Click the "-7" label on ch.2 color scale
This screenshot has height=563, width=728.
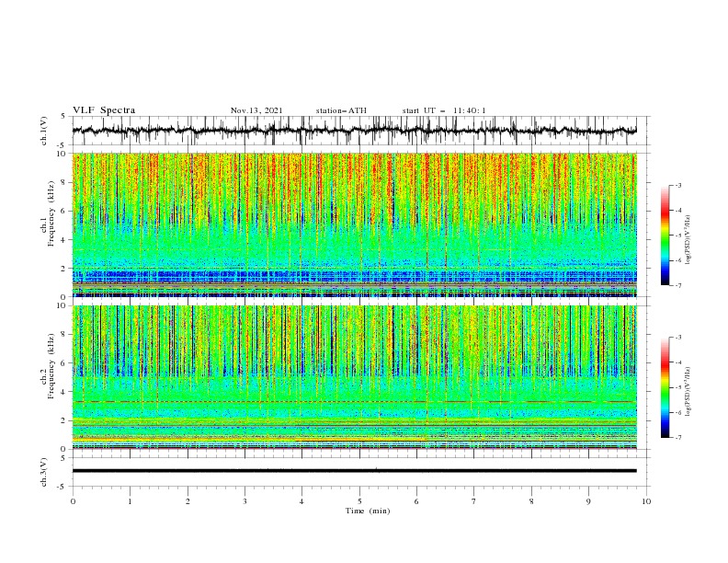pos(678,438)
